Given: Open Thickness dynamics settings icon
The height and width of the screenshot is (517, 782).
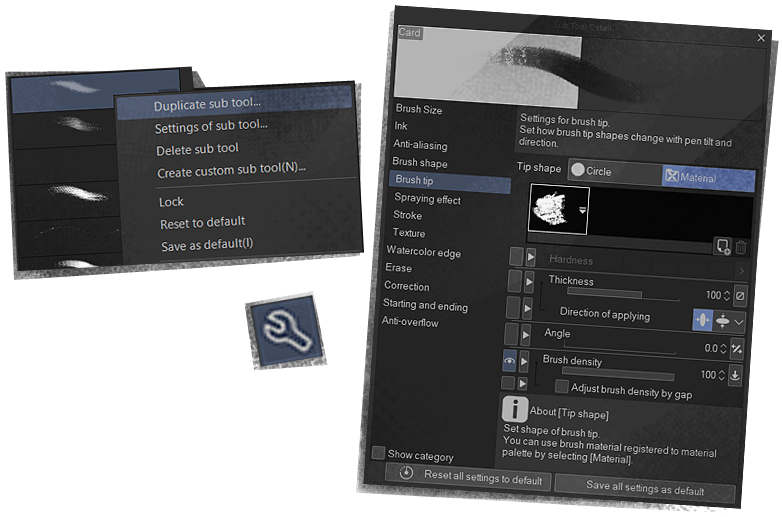Looking at the screenshot, I should tap(741, 296).
